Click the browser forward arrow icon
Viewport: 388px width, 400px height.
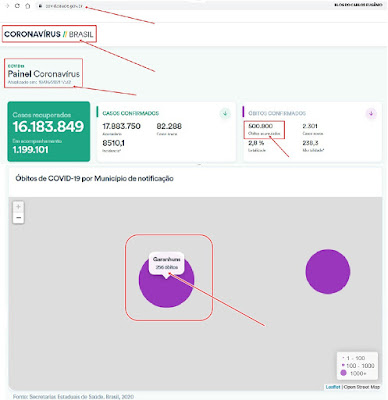(7, 6)
